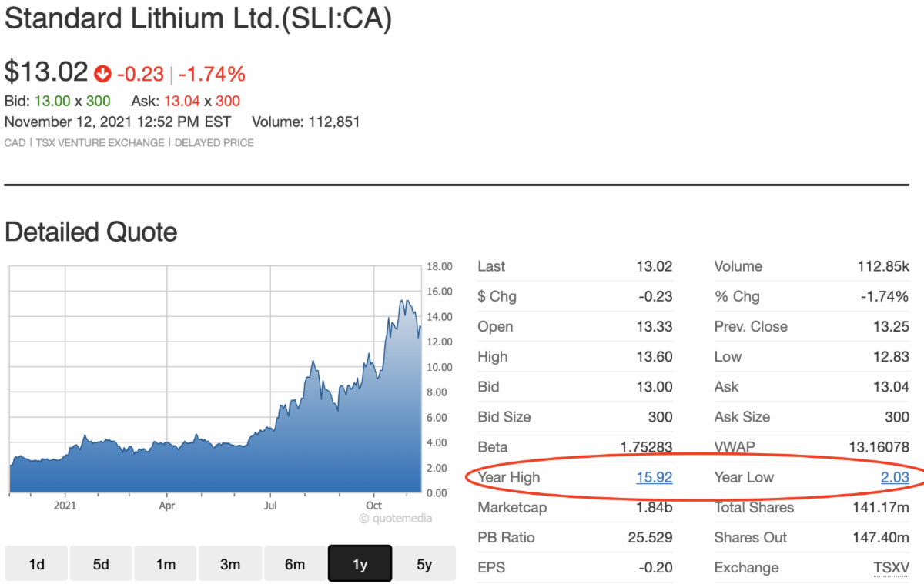The image size is (924, 584).
Task: Show the 5y chart history
Action: (x=424, y=564)
